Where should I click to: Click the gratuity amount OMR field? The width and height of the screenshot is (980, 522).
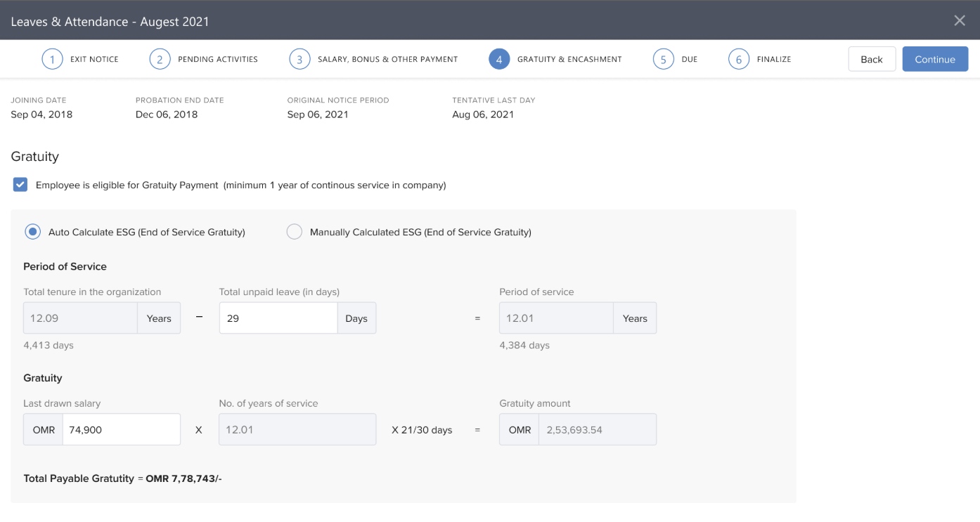tap(596, 429)
